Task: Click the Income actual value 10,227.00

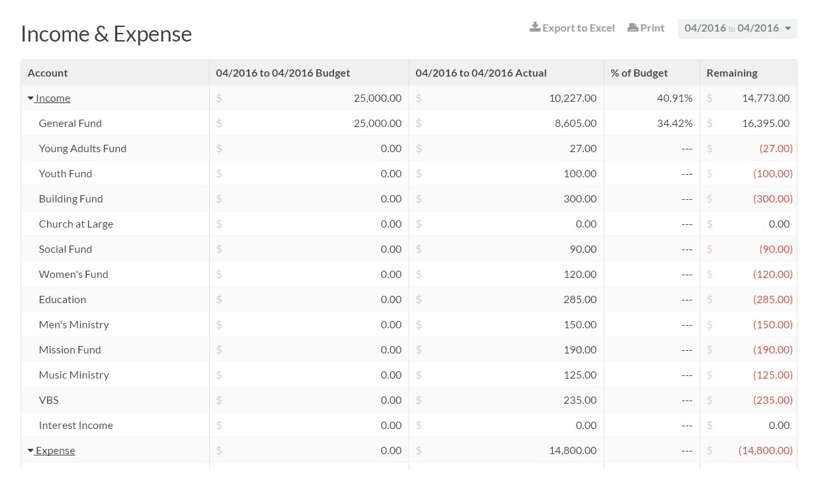Action: (x=572, y=98)
